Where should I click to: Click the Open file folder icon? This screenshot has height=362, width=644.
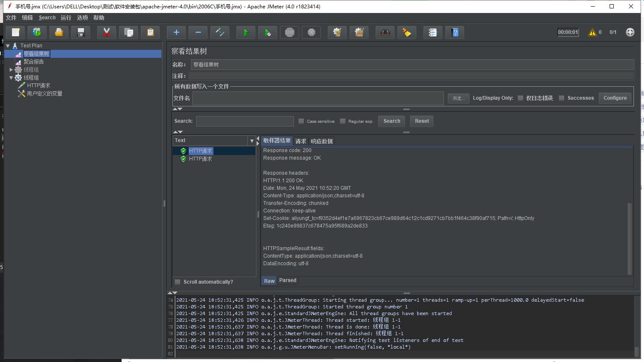[x=59, y=32]
